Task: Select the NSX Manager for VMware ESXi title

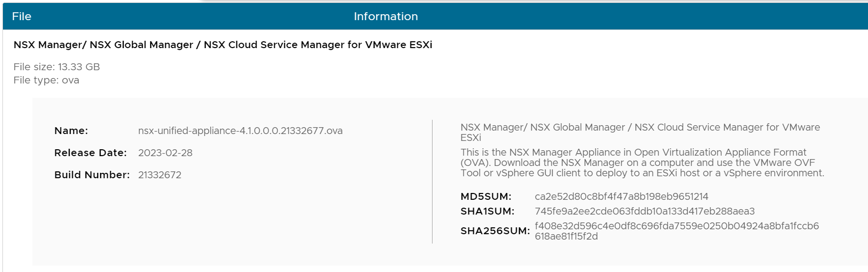Action: pos(223,45)
